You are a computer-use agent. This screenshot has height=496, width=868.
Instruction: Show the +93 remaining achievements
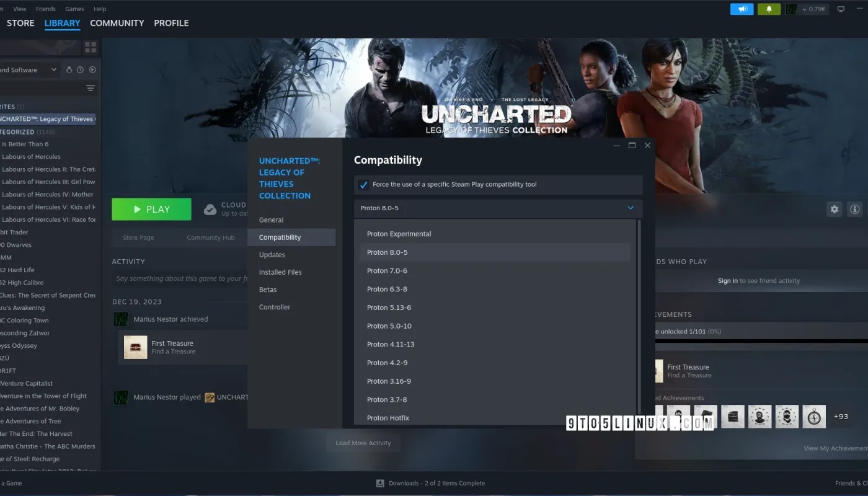pyautogui.click(x=841, y=417)
